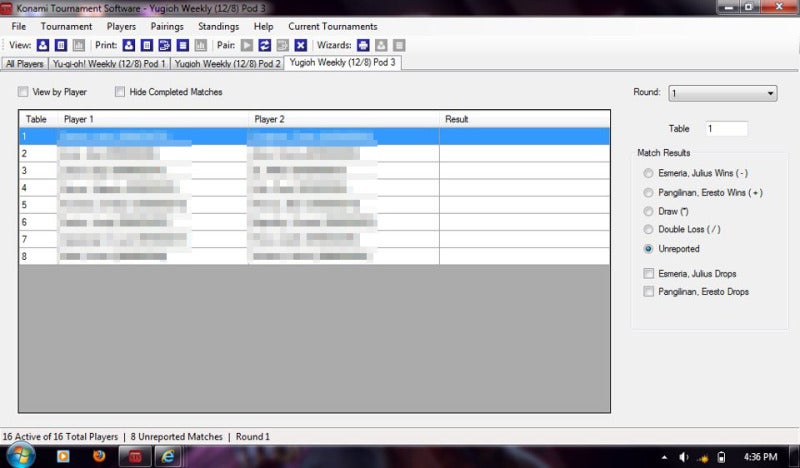
Task: Open the Pairings menu
Action: [x=167, y=27]
